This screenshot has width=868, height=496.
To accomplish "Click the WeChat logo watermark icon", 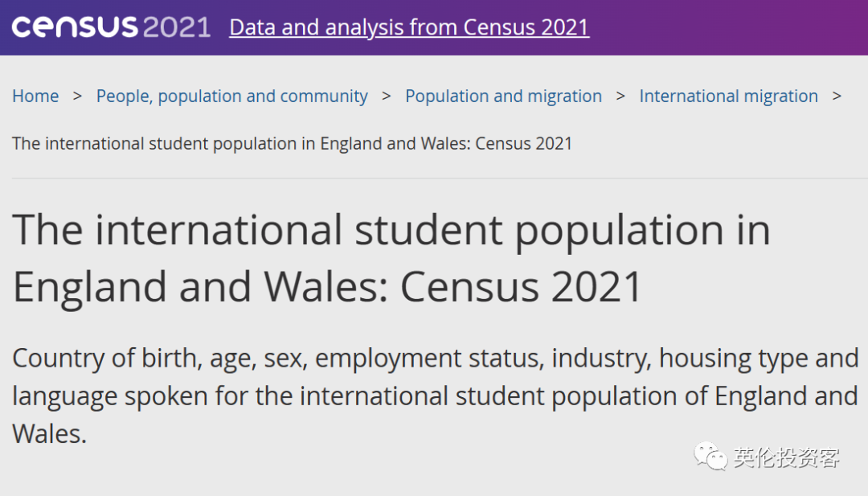I will [x=712, y=457].
